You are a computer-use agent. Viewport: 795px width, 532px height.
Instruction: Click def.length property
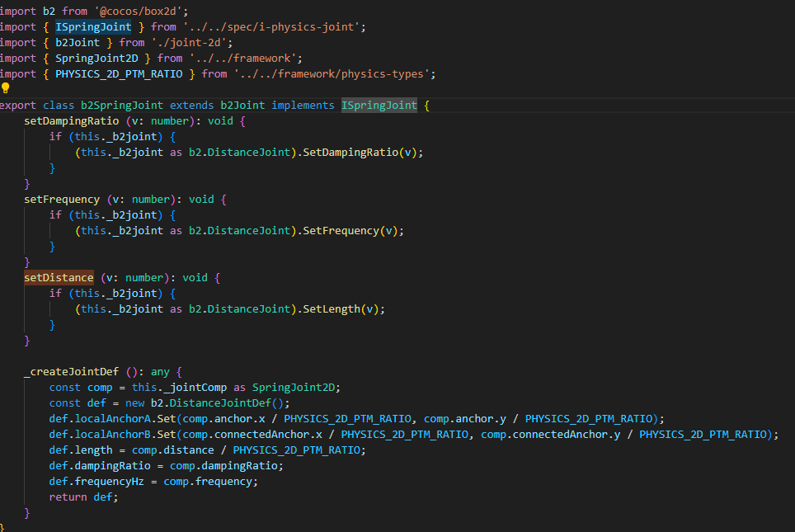pos(81,450)
